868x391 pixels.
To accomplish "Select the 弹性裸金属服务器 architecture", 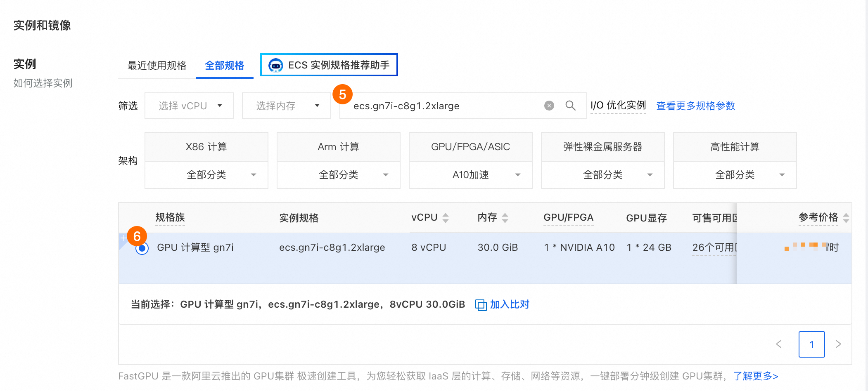I will 603,147.
